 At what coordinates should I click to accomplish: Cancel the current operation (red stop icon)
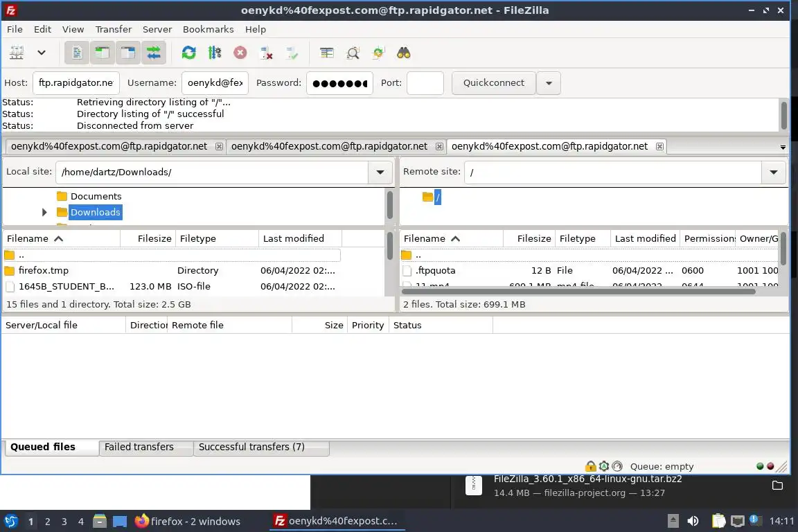tap(240, 53)
